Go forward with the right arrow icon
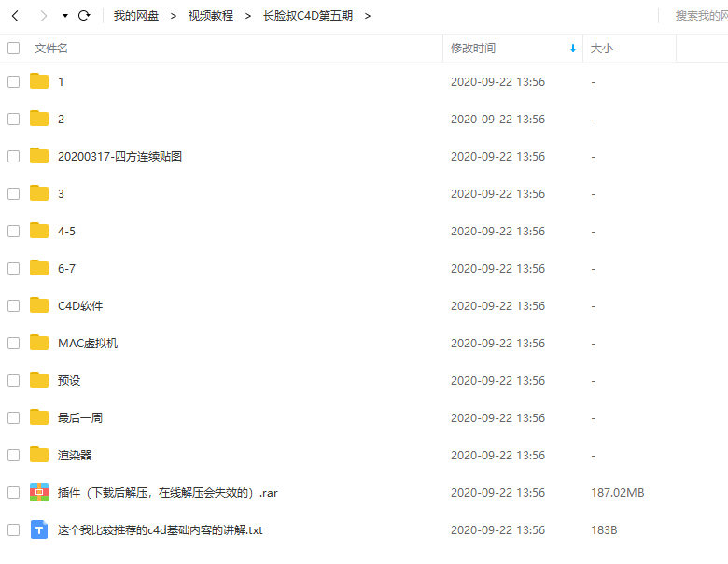This screenshot has width=728, height=564. click(43, 16)
